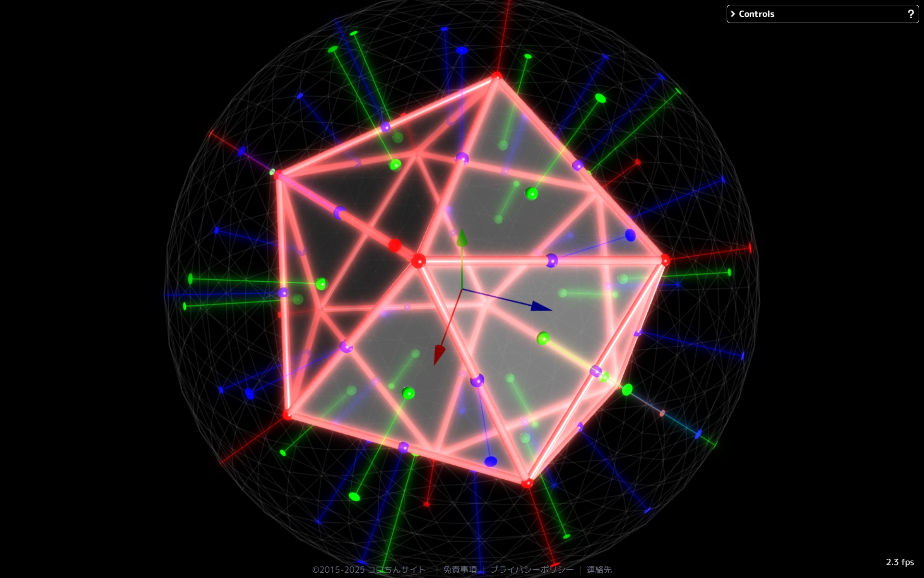Click the large central front red vertex

(418, 261)
